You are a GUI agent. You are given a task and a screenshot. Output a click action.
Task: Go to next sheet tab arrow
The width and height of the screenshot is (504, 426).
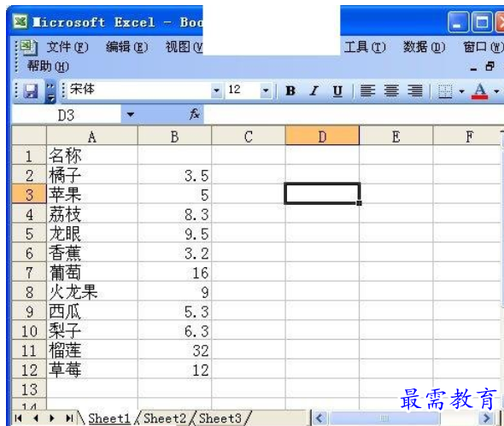tap(52, 418)
